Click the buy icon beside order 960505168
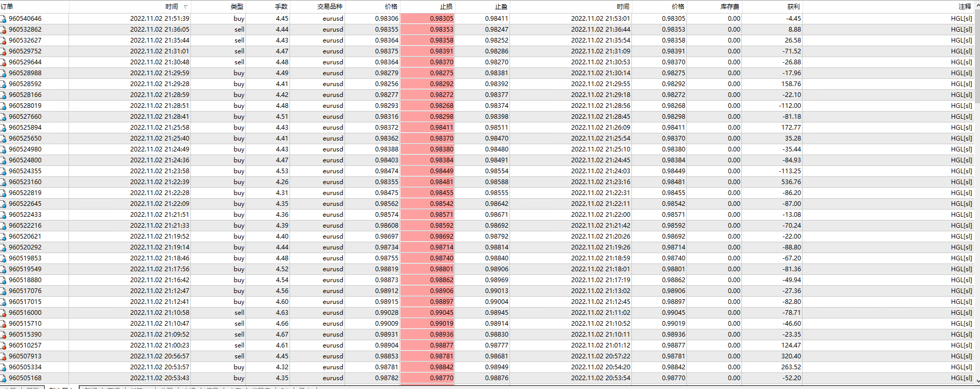Screen dimensions: 980x389 [3, 378]
